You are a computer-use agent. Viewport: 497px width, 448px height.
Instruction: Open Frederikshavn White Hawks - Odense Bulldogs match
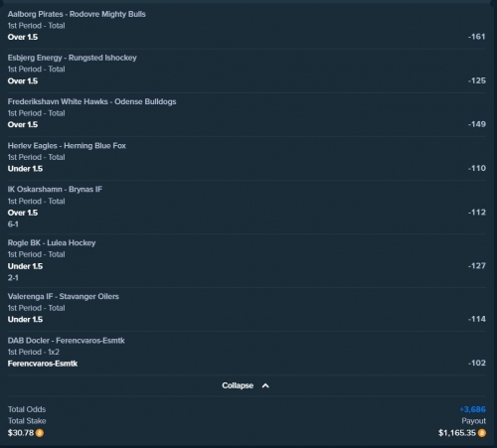(91, 101)
